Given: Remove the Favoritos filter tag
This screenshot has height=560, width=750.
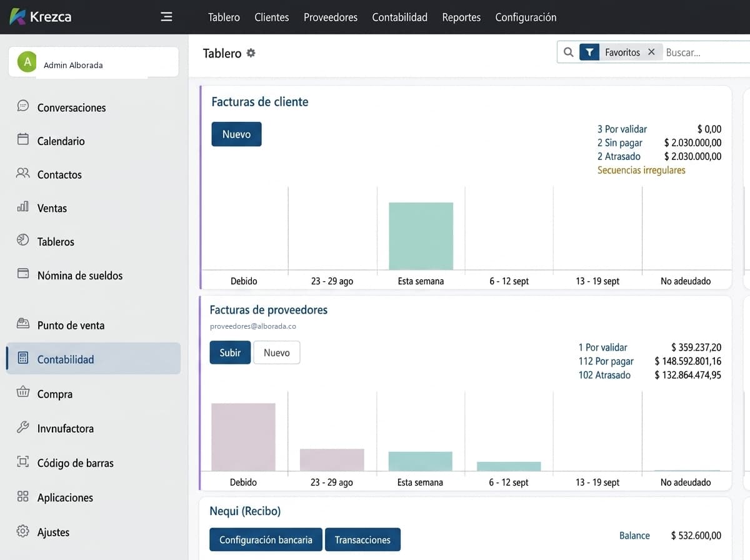Looking at the screenshot, I should pyautogui.click(x=651, y=52).
